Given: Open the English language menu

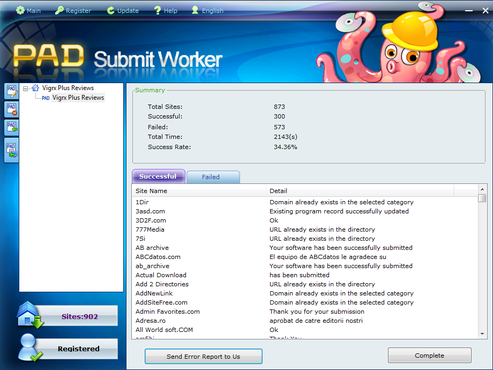Looking at the screenshot, I should coord(207,11).
